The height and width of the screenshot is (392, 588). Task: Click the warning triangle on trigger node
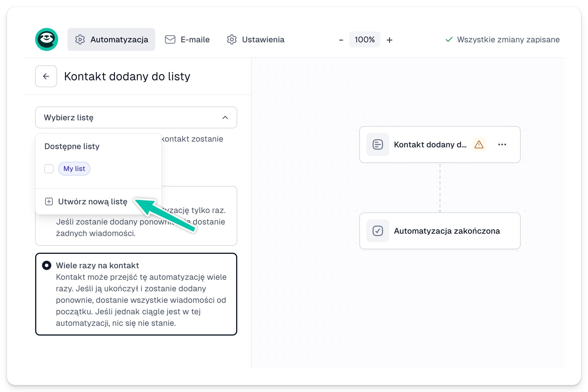tap(479, 144)
